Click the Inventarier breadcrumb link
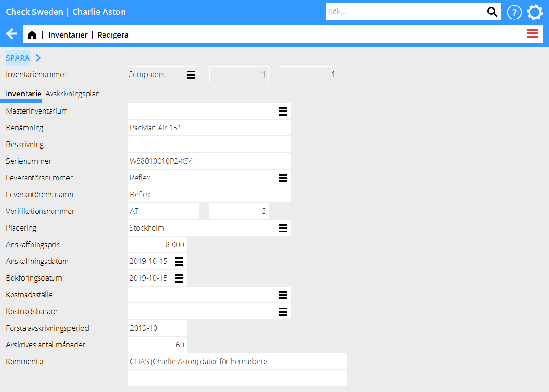 (68, 35)
